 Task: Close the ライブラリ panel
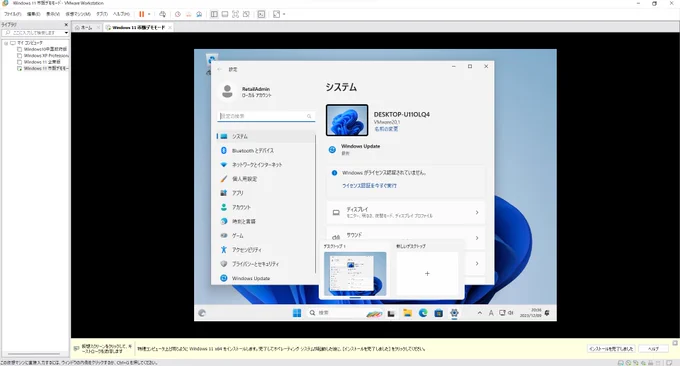click(66, 25)
